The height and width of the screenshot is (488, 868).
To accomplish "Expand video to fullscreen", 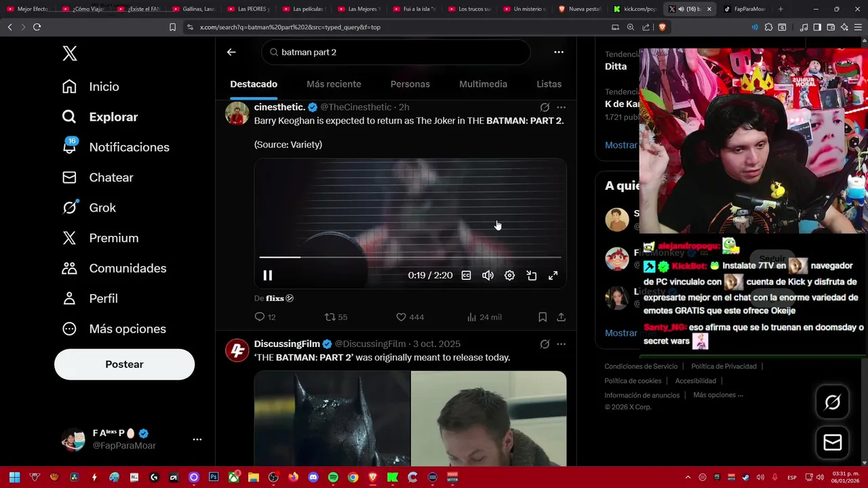I will [x=553, y=275].
